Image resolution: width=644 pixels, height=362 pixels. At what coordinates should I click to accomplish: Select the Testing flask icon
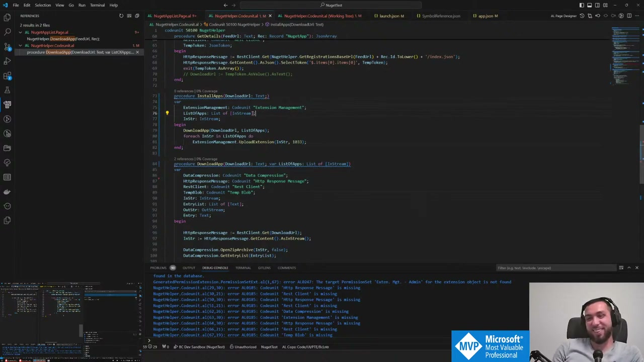point(7,89)
